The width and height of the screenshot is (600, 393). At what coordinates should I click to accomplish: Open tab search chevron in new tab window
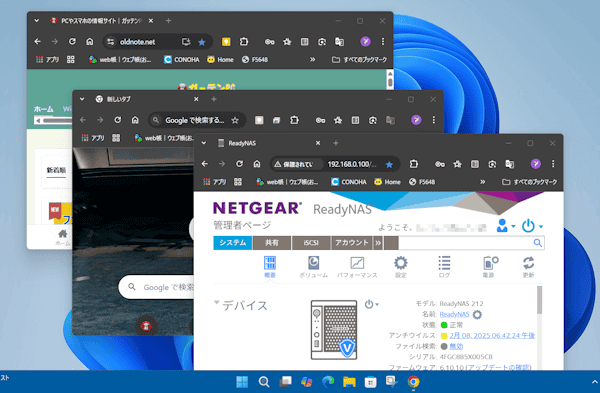pyautogui.click(x=82, y=99)
